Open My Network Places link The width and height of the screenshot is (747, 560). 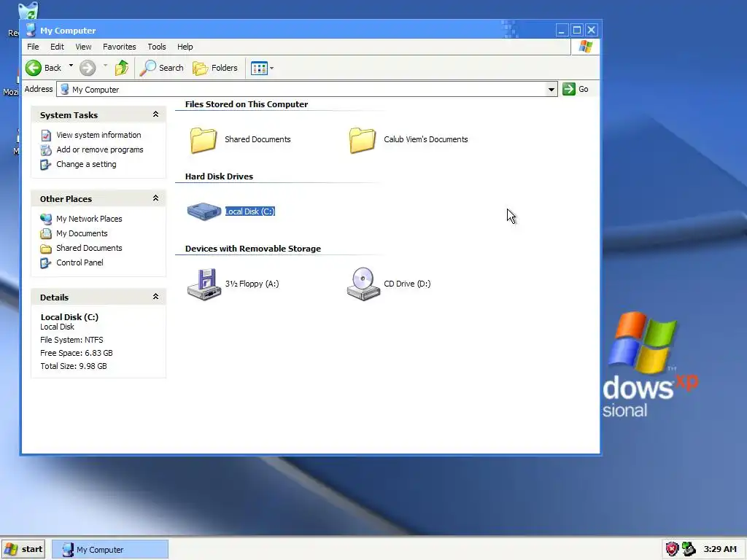(89, 219)
